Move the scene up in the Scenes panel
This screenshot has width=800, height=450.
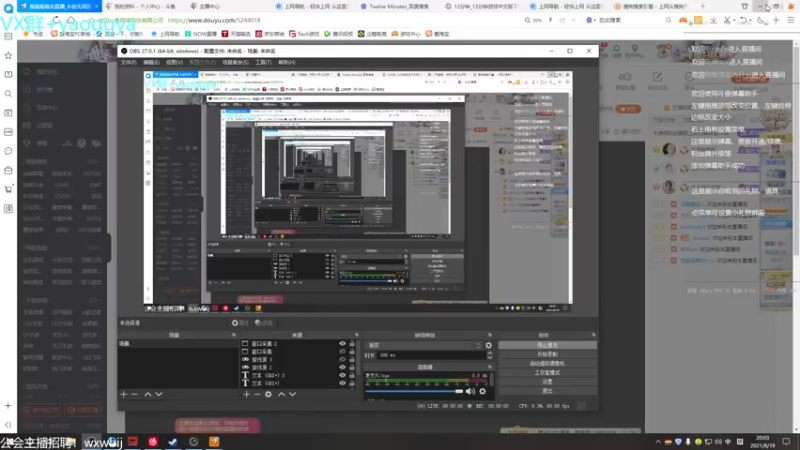(147, 394)
